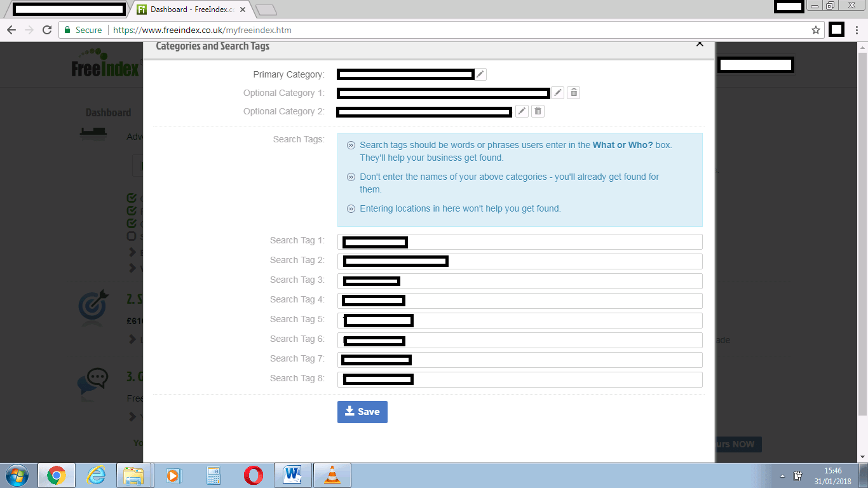Launch Opera browser from the taskbar
The image size is (868, 488).
(253, 475)
